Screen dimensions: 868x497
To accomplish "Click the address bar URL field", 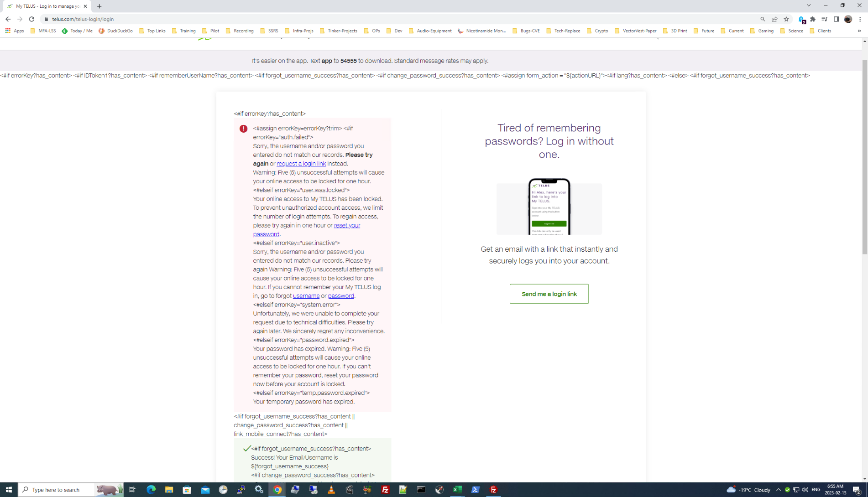I will [x=402, y=19].
